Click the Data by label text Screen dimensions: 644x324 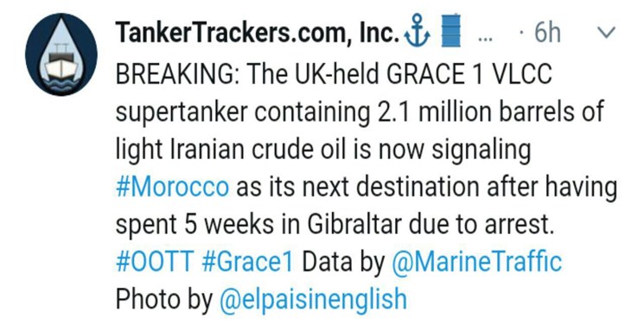click(343, 263)
